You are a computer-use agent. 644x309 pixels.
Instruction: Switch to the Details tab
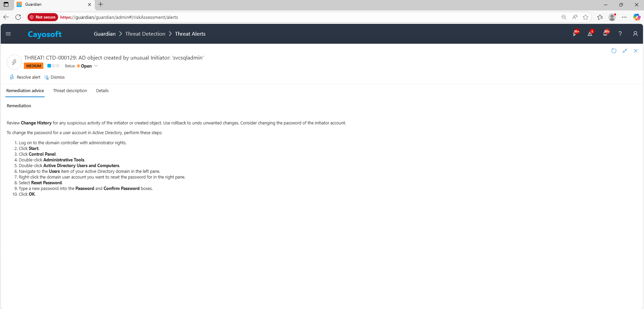[x=102, y=91]
